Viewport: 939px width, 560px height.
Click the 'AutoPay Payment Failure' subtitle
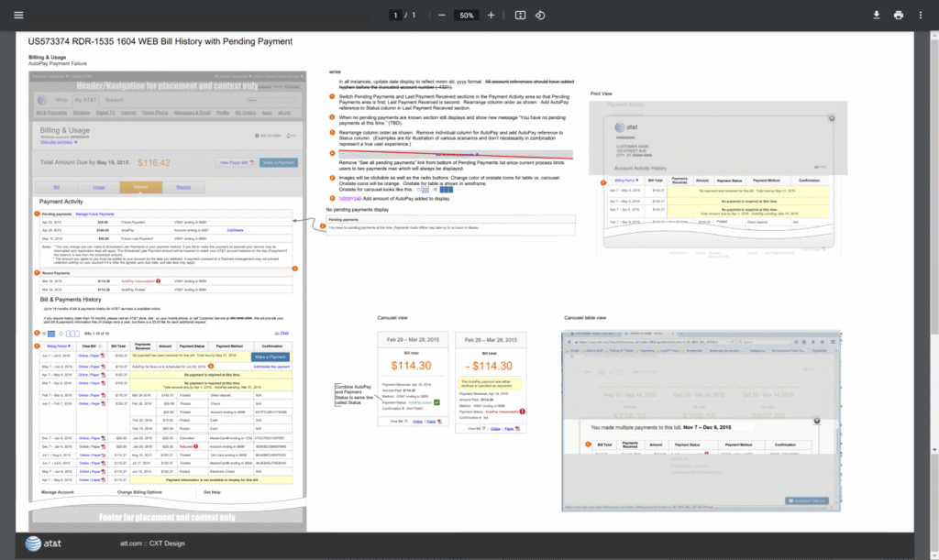(x=58, y=63)
